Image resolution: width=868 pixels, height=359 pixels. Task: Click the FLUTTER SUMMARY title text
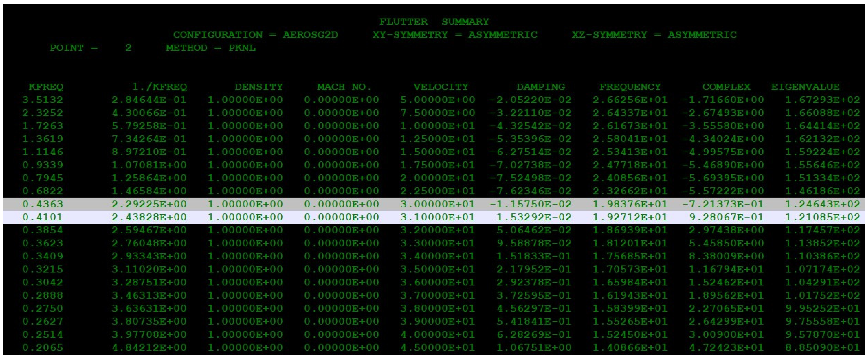tap(434, 22)
